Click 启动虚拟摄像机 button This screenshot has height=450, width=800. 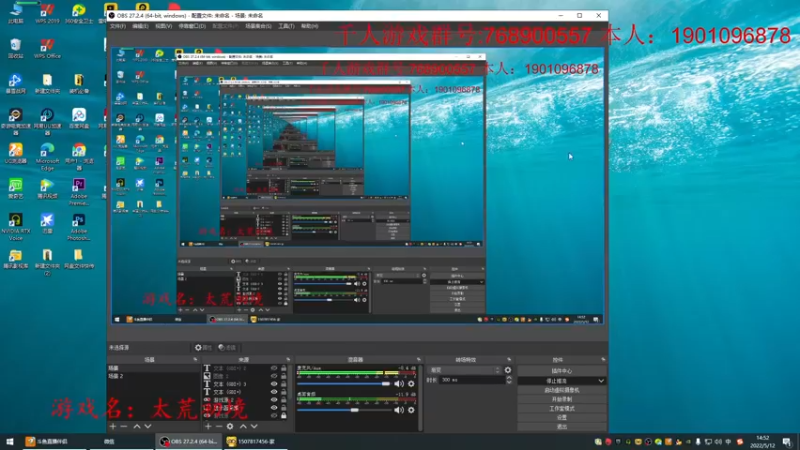coord(562,390)
